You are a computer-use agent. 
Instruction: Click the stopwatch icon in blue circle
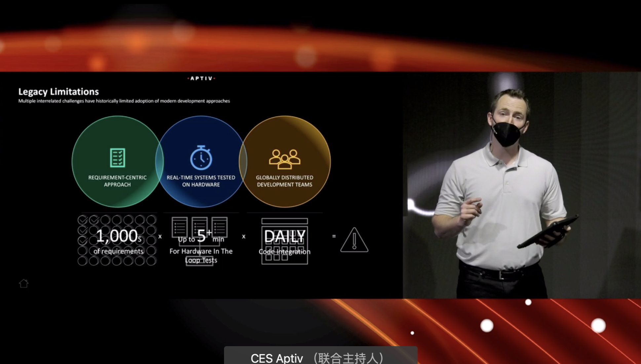[201, 158]
